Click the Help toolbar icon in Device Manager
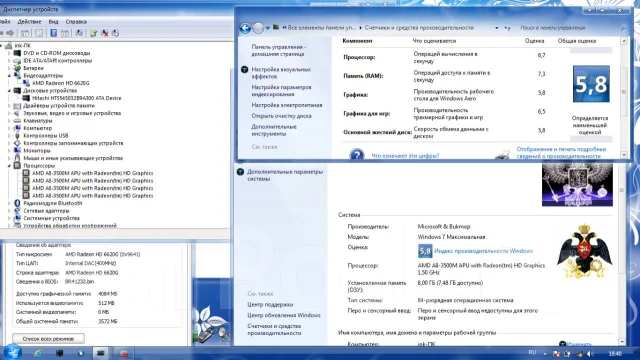Screen dimensions: 640x360 pos(53,33)
